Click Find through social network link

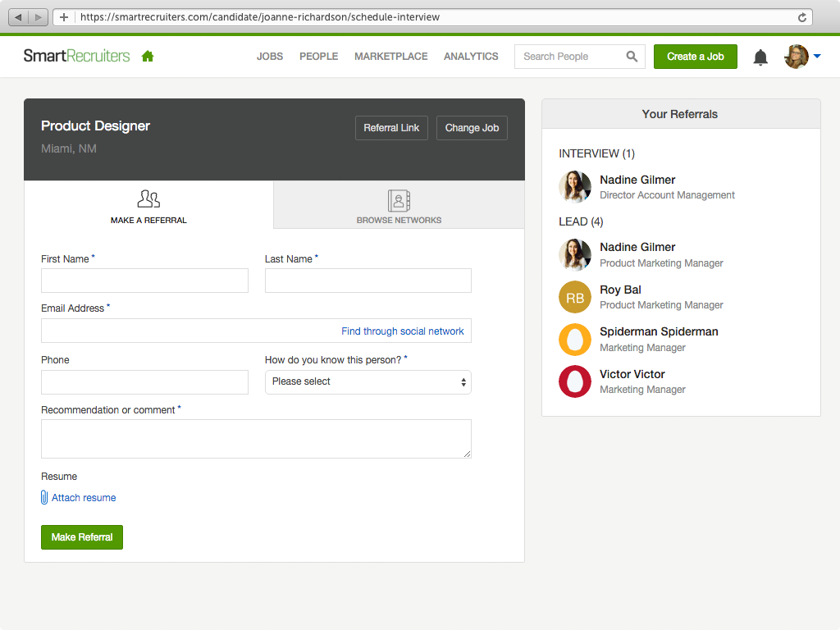click(x=403, y=331)
